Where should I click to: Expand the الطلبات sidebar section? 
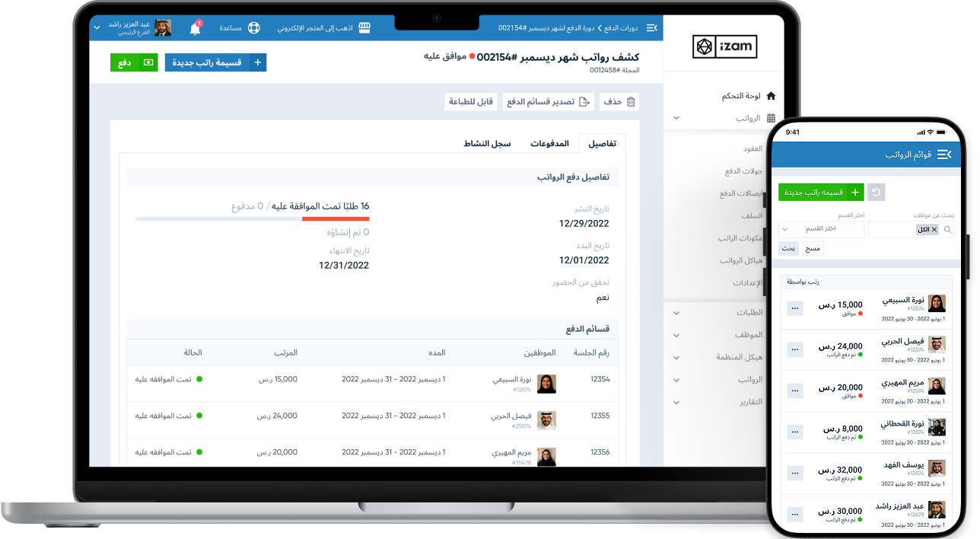(676, 313)
